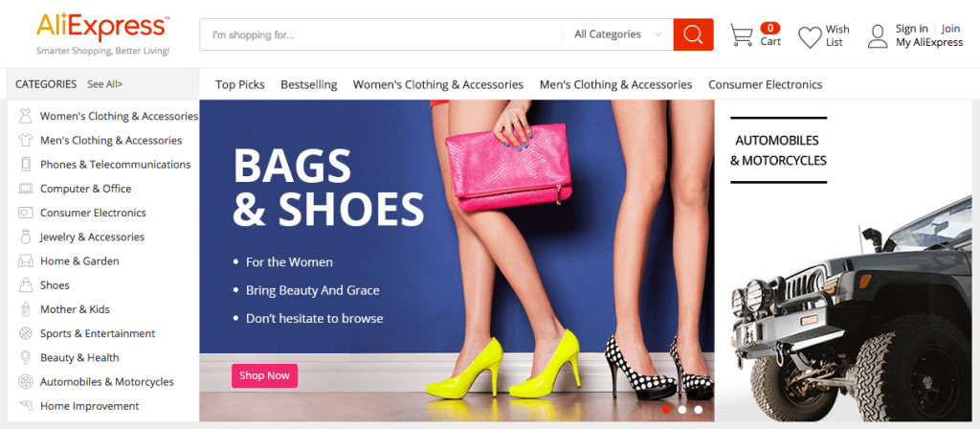The image size is (980, 429).
Task: Click the orange search magnifier button
Action: [x=693, y=34]
